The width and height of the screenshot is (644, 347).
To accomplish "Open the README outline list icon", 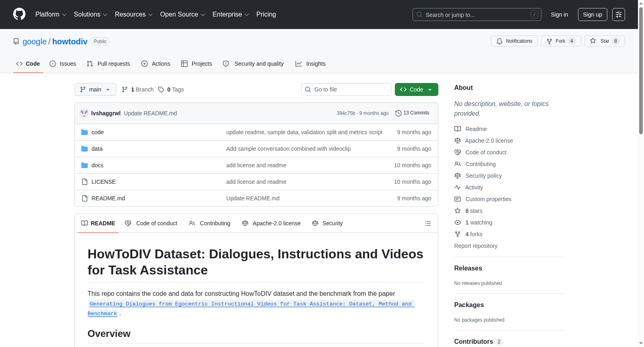I will [x=428, y=223].
